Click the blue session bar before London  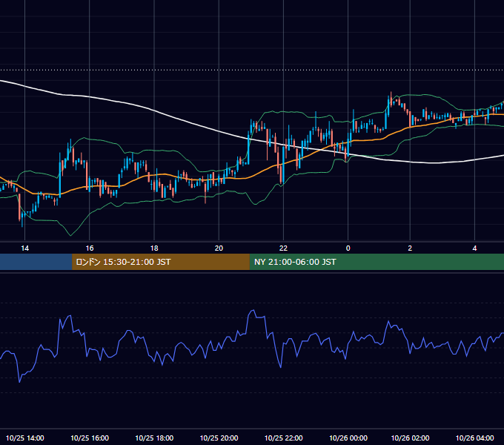click(36, 262)
